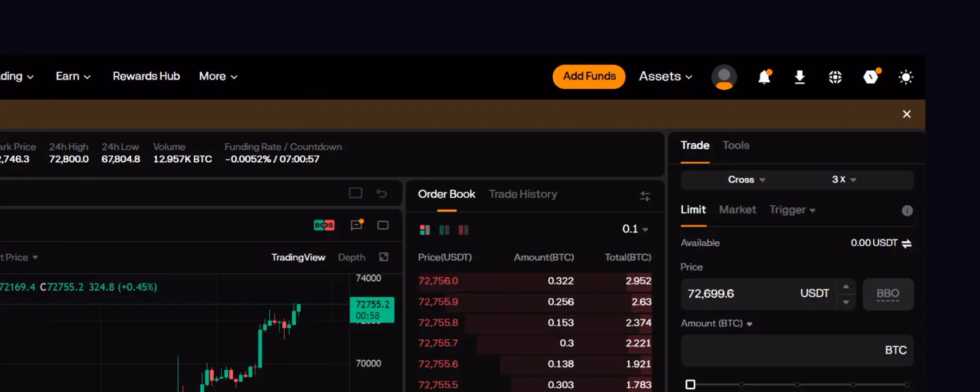Close the orange announcement banner
The height and width of the screenshot is (392, 980).
tap(906, 114)
